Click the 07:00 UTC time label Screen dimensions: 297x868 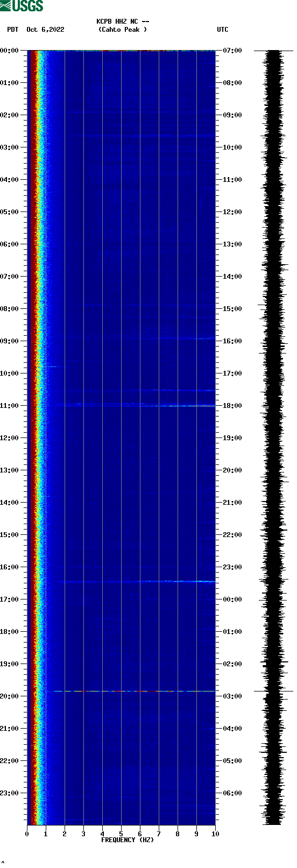tap(232, 51)
